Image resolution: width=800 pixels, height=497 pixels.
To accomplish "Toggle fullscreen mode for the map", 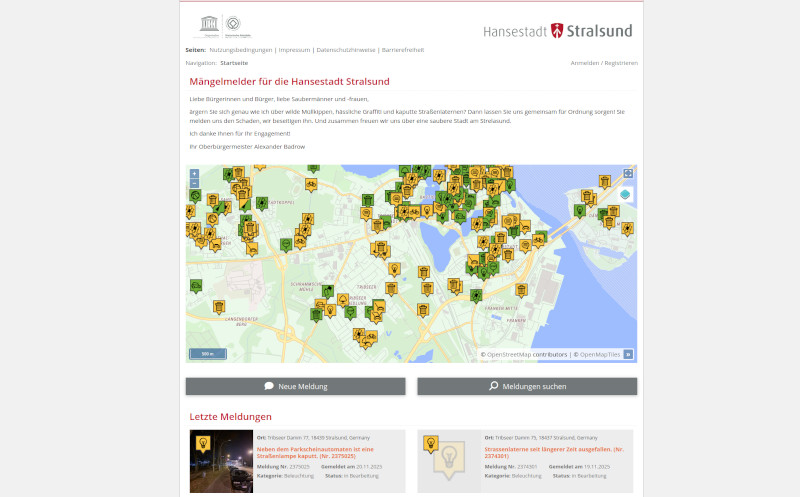I will click(x=628, y=173).
